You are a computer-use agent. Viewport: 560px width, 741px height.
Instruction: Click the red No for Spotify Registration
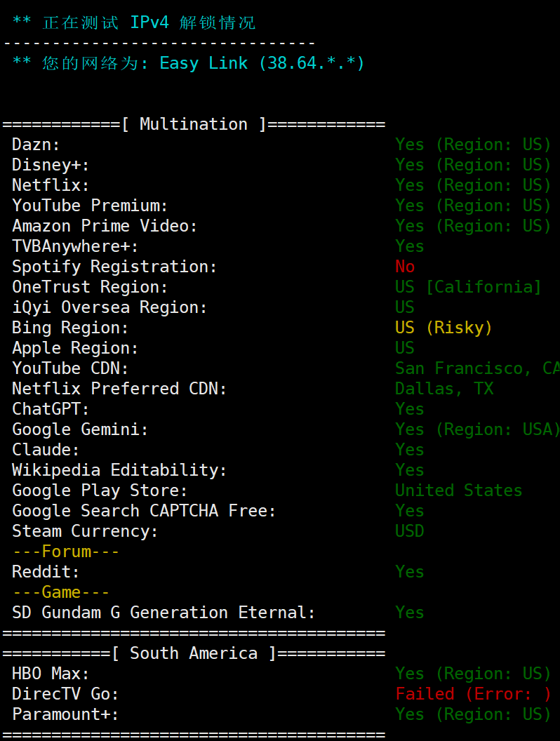[x=405, y=267]
